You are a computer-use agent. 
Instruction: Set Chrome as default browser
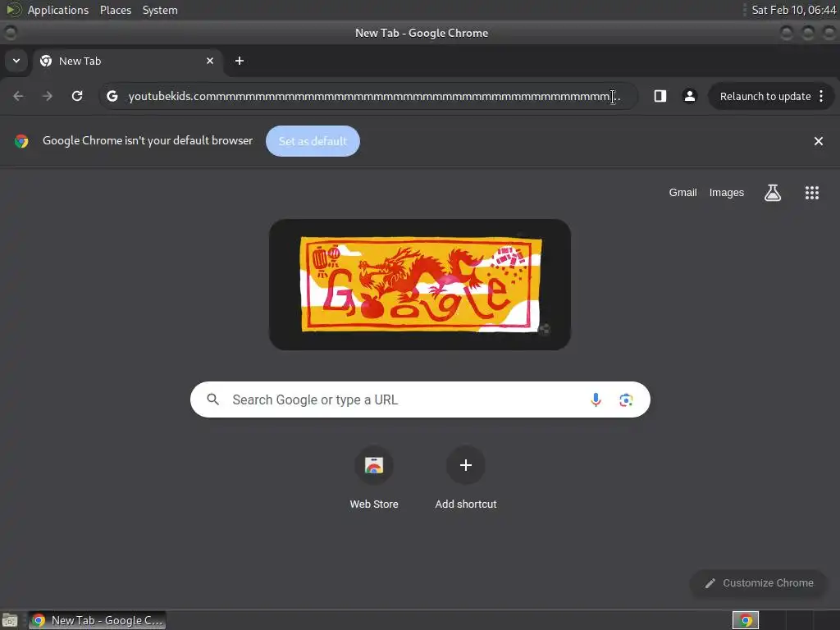click(313, 141)
